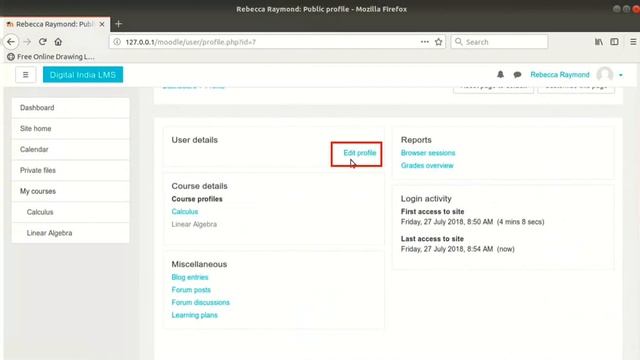The height and width of the screenshot is (360, 640).
Task: Open Free Online Drawing bookmark
Action: (51, 57)
